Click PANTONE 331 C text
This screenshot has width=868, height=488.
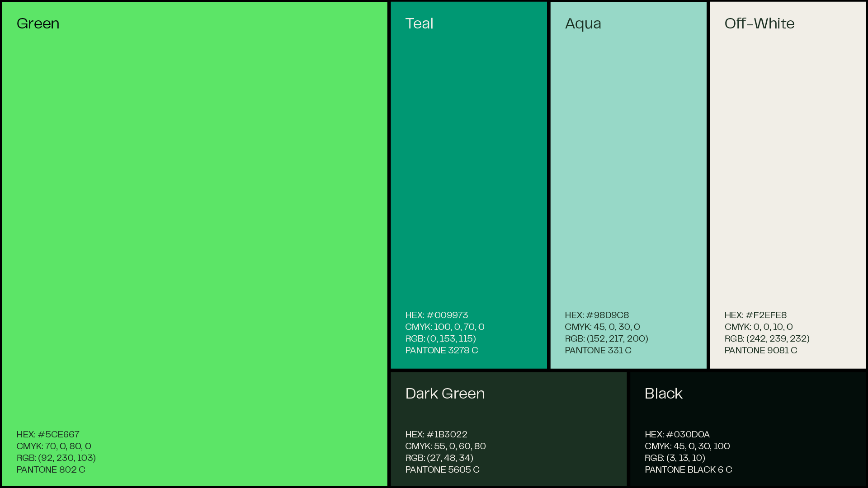[x=598, y=350]
